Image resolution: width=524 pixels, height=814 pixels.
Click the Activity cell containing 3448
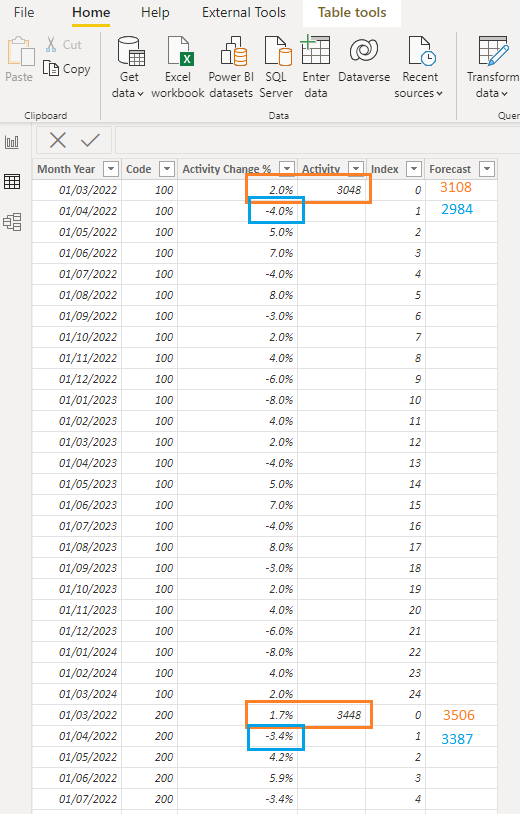coord(332,715)
